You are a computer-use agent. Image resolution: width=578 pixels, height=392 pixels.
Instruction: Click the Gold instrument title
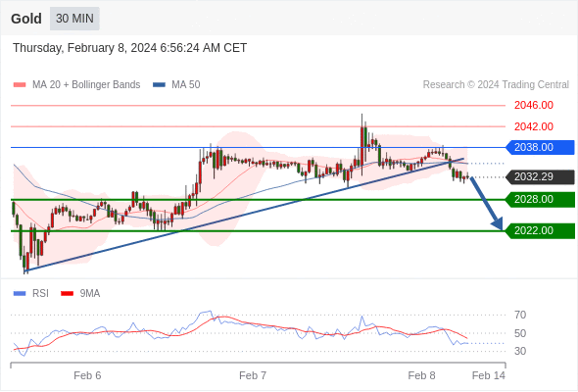click(26, 19)
